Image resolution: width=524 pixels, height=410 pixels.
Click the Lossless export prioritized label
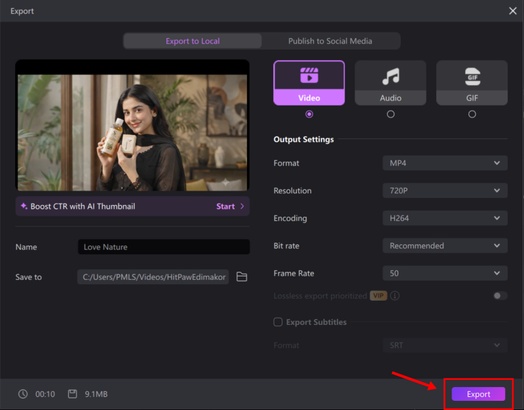pos(320,296)
